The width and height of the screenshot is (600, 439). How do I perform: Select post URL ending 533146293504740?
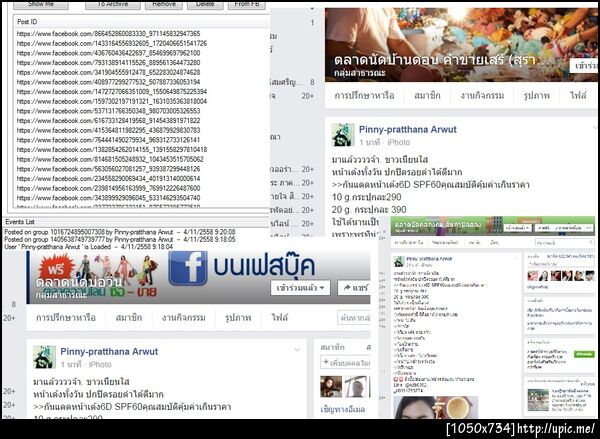(108, 198)
